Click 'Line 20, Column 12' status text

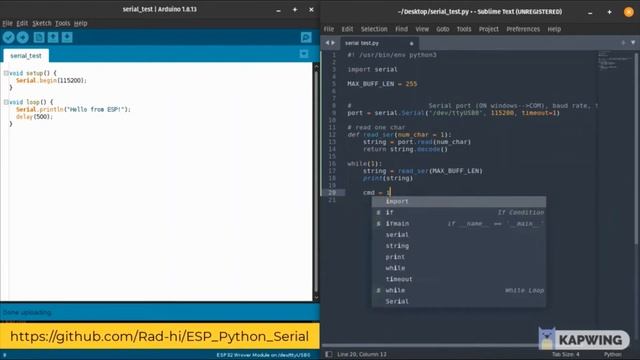click(362, 354)
